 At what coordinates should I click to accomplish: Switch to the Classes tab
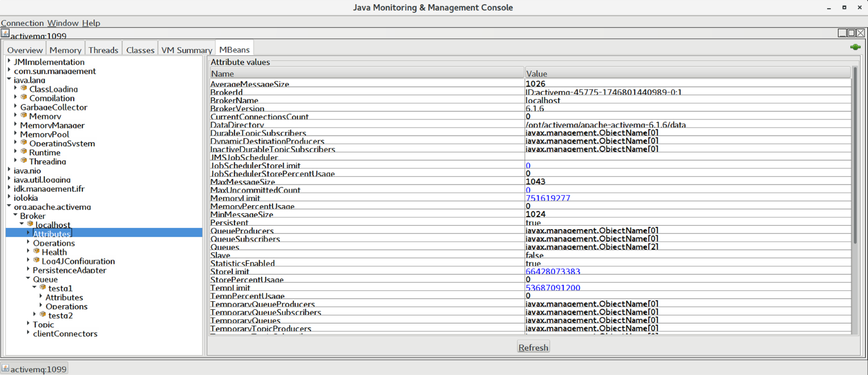click(x=140, y=49)
